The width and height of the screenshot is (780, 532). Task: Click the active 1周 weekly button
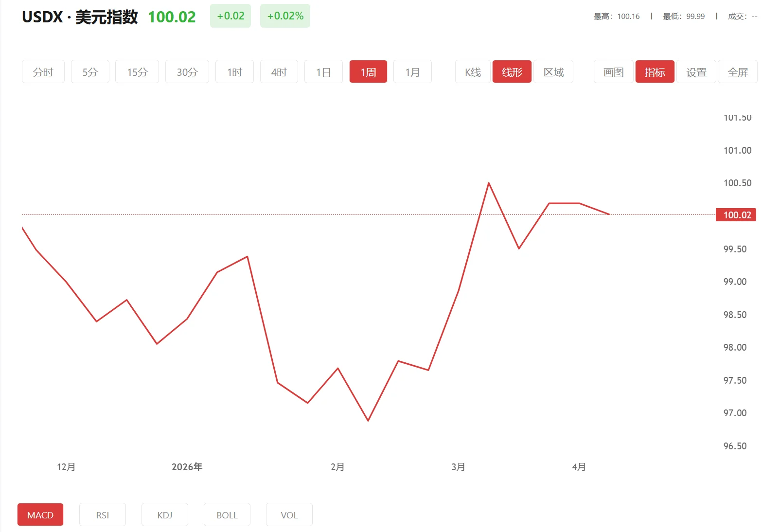368,72
